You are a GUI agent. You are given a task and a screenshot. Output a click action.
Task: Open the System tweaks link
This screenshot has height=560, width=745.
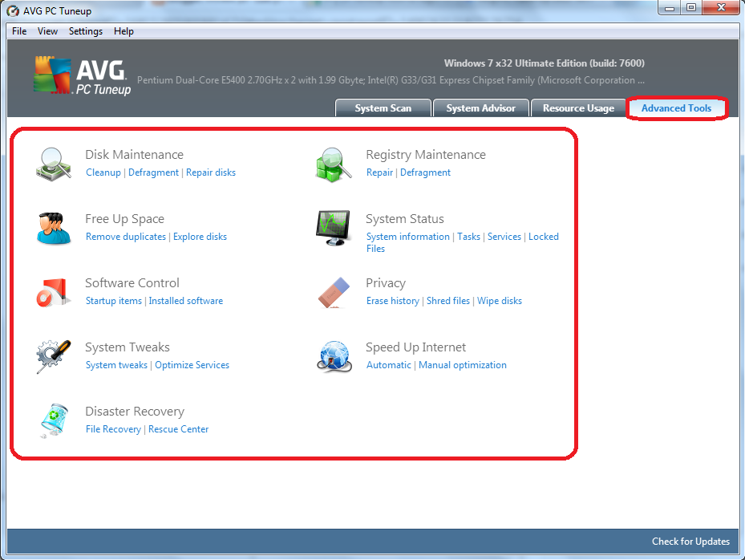[116, 365]
